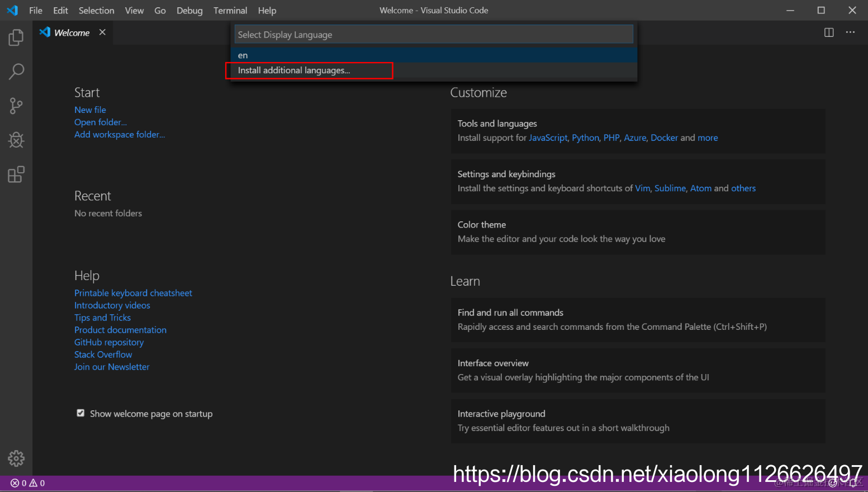The image size is (868, 492).
Task: Open Find and run all commands card
Action: coord(638,320)
